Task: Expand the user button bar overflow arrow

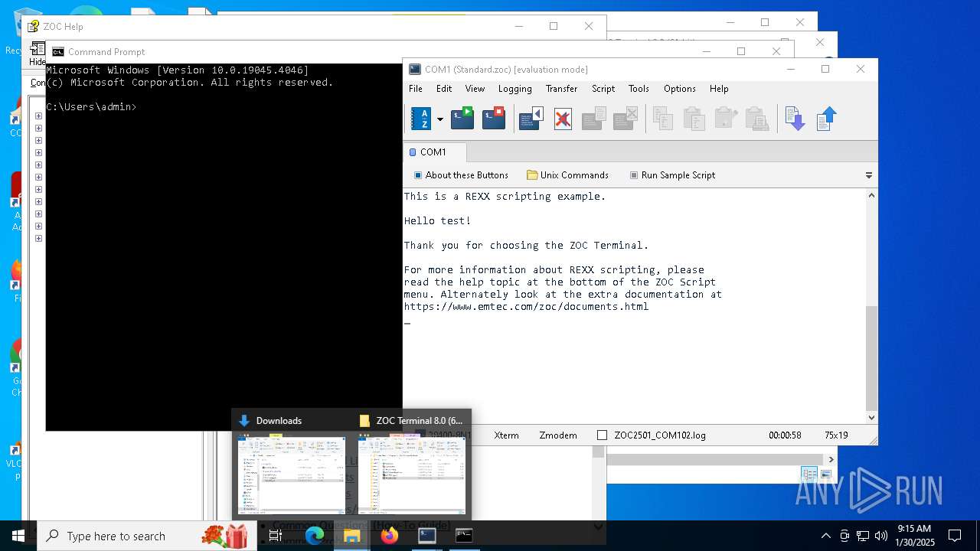Action: click(869, 175)
